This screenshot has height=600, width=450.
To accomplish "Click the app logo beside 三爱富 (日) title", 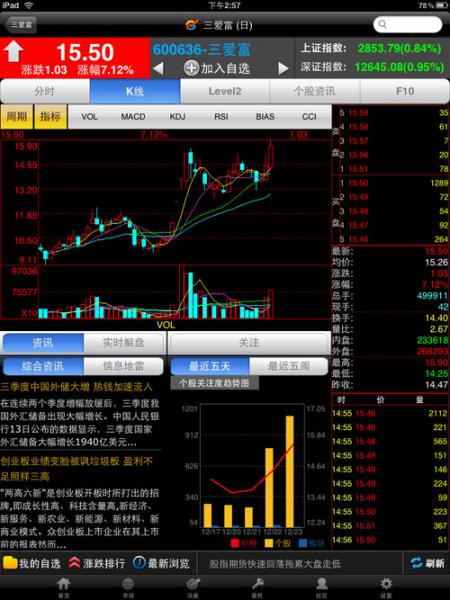I will point(192,25).
